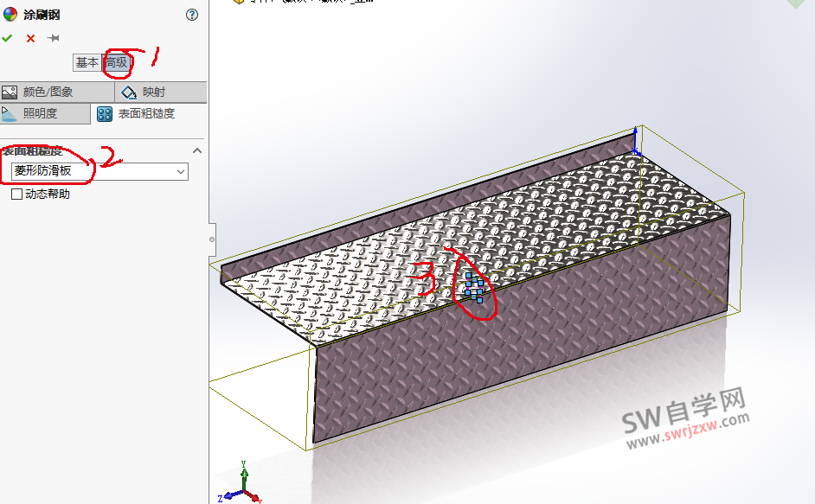Enable the 动态帮助 checkbox
The image size is (815, 504).
click(x=15, y=193)
